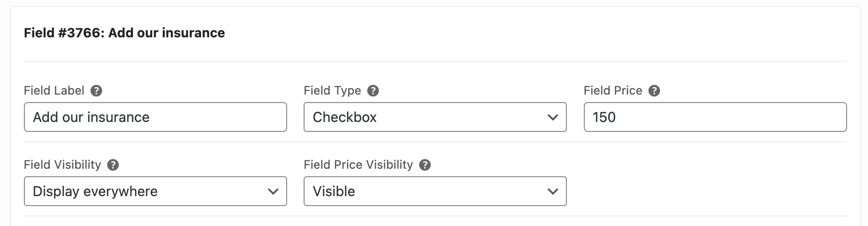Click the Field Price Visibility help icon
This screenshot has width=868, height=226.
(x=425, y=165)
